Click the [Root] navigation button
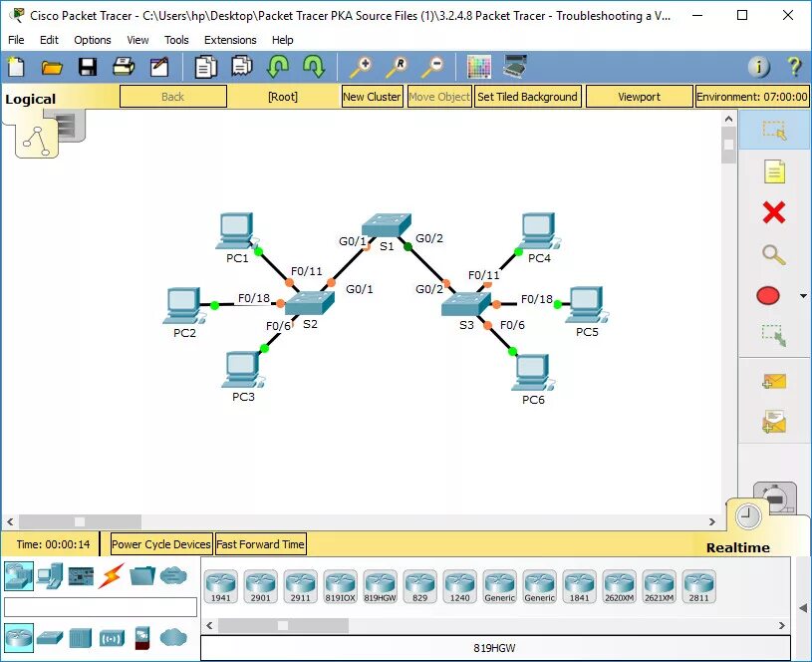Image resolution: width=812 pixels, height=662 pixels. tap(283, 97)
